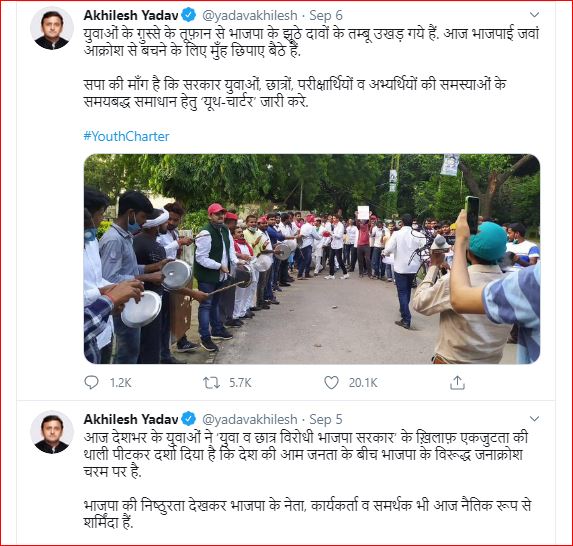Open the #YouthCharter hashtag
Screen dimensions: 573x546
(126, 136)
